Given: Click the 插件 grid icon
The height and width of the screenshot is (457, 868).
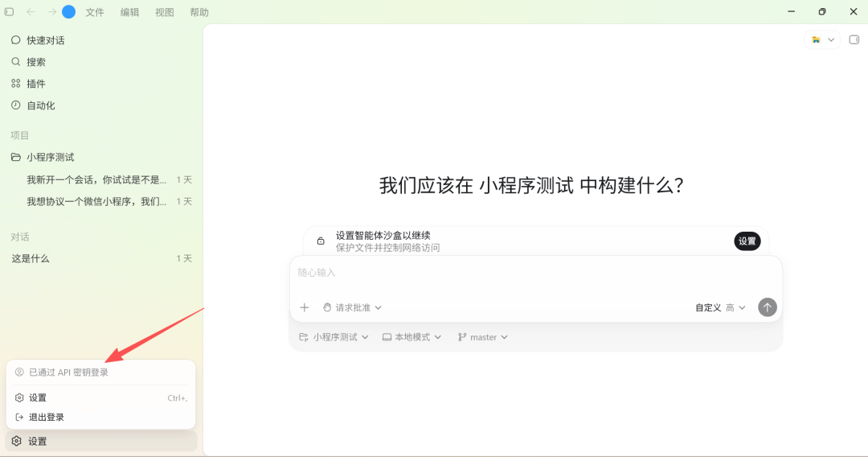Looking at the screenshot, I should point(15,83).
